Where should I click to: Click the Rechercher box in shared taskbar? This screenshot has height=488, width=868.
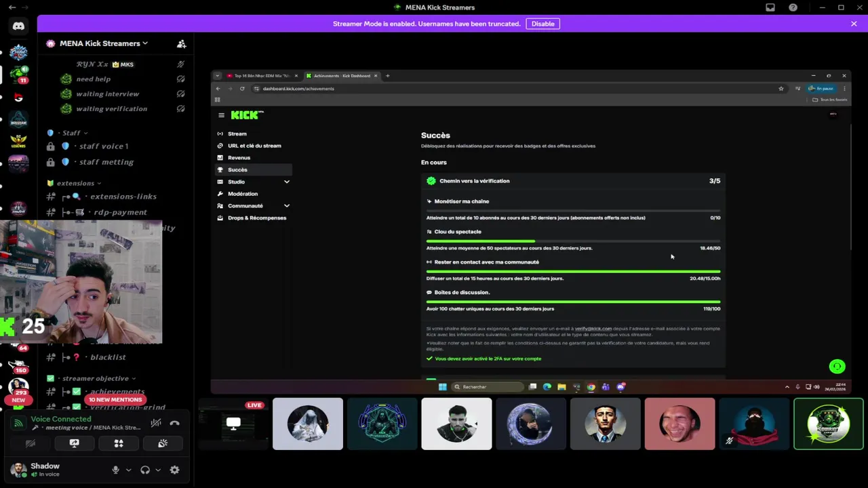coord(488,387)
